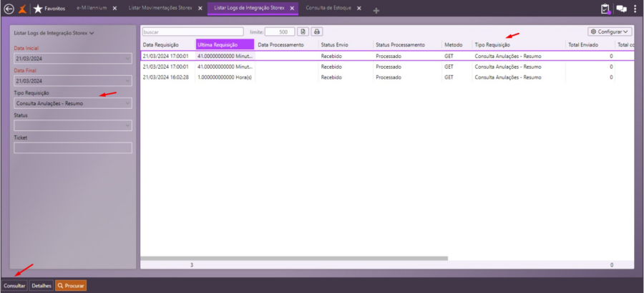This screenshot has height=293, width=644.
Task: Click the export document icon beside limite
Action: pyautogui.click(x=303, y=32)
